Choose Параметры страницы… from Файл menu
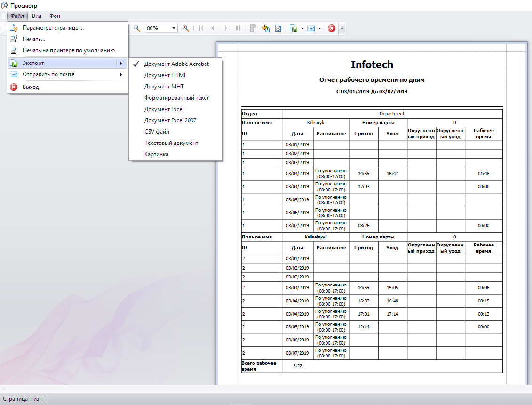Image resolution: width=532 pixels, height=405 pixels. [53, 28]
